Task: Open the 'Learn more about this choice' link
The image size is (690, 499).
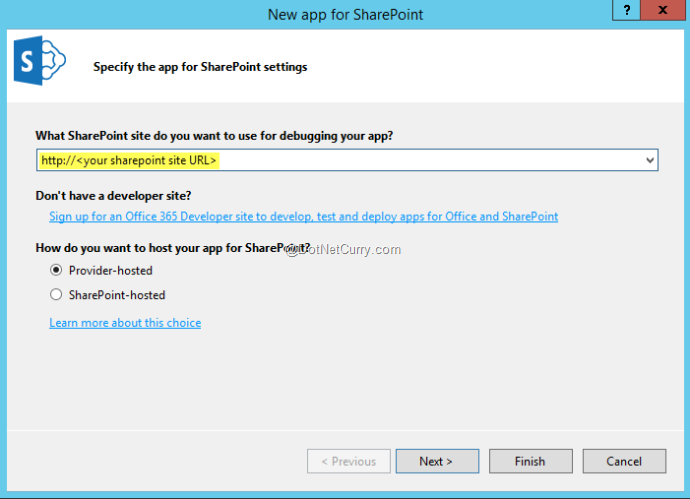Action: point(125,323)
